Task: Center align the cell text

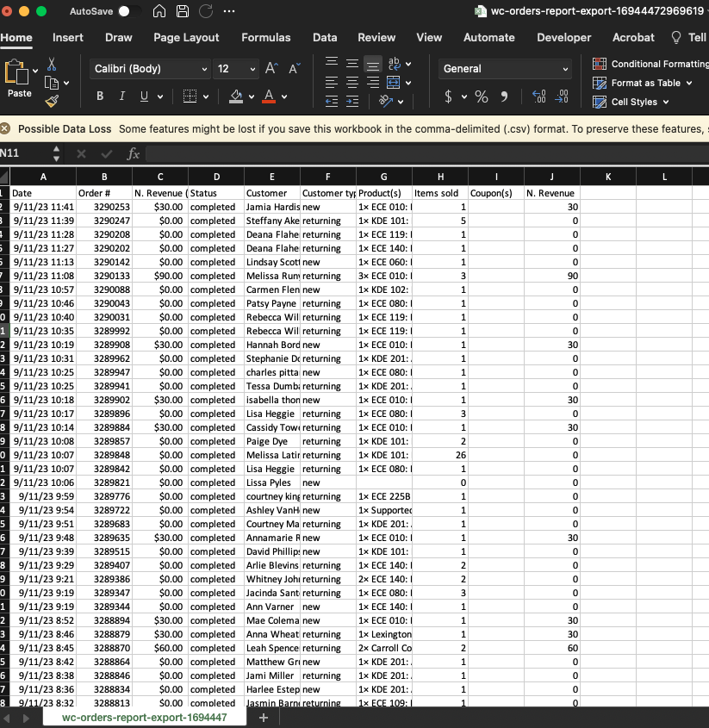Action: (x=351, y=82)
